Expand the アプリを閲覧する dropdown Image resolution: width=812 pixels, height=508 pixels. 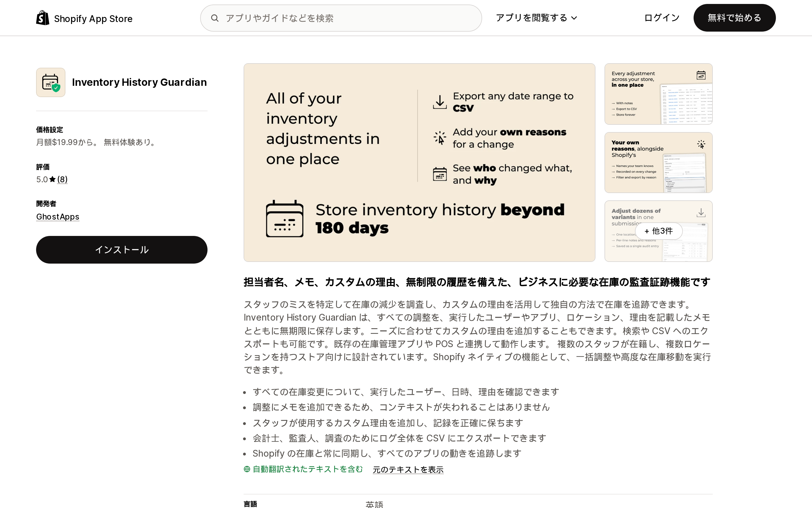pos(536,18)
